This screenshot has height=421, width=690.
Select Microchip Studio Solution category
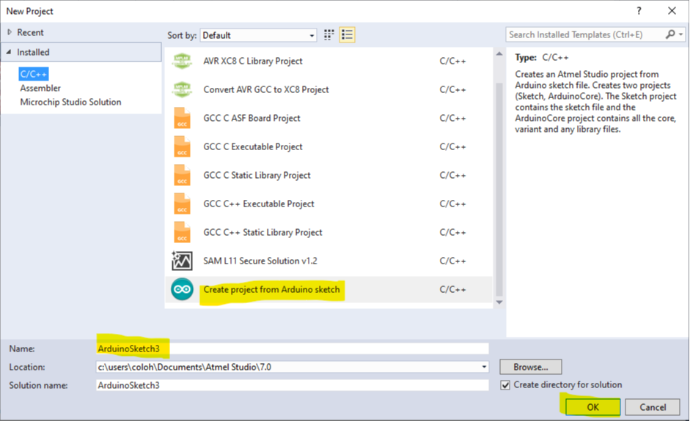70,102
